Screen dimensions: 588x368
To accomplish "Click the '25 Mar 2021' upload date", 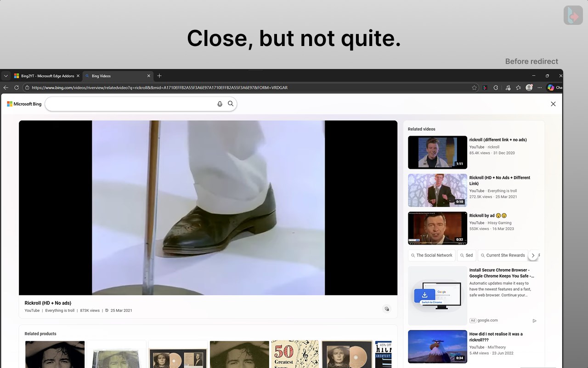I will (121, 310).
